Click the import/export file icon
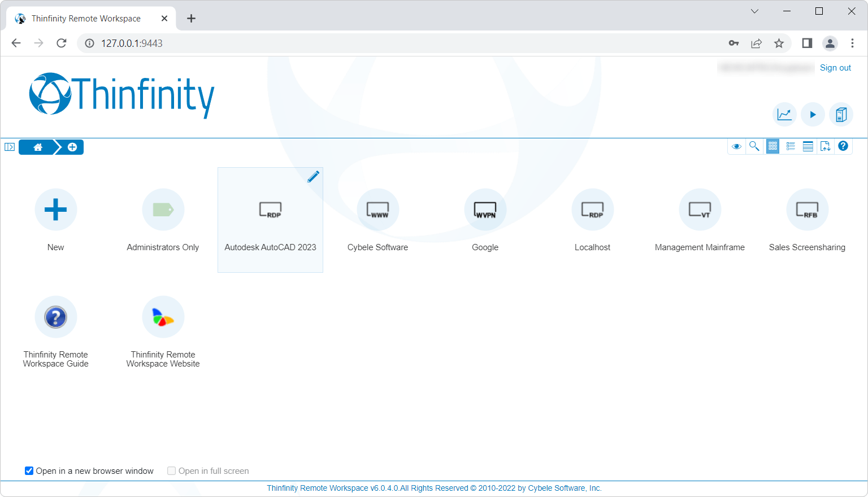868x497 pixels. (826, 146)
